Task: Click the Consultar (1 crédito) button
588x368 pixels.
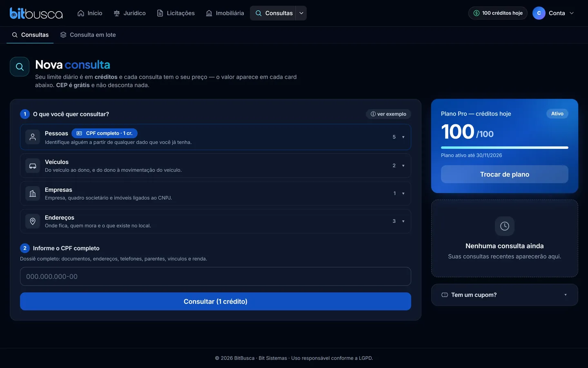Action: (x=216, y=301)
